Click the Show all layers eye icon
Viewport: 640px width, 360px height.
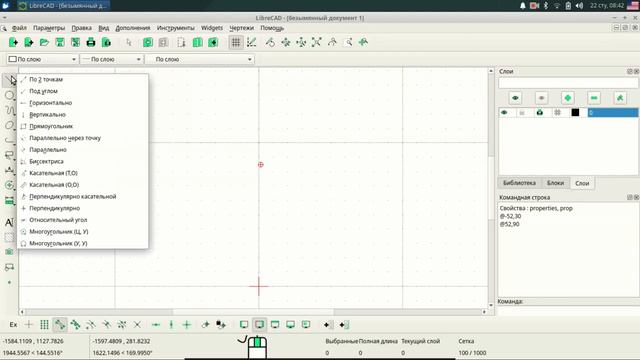coord(515,98)
